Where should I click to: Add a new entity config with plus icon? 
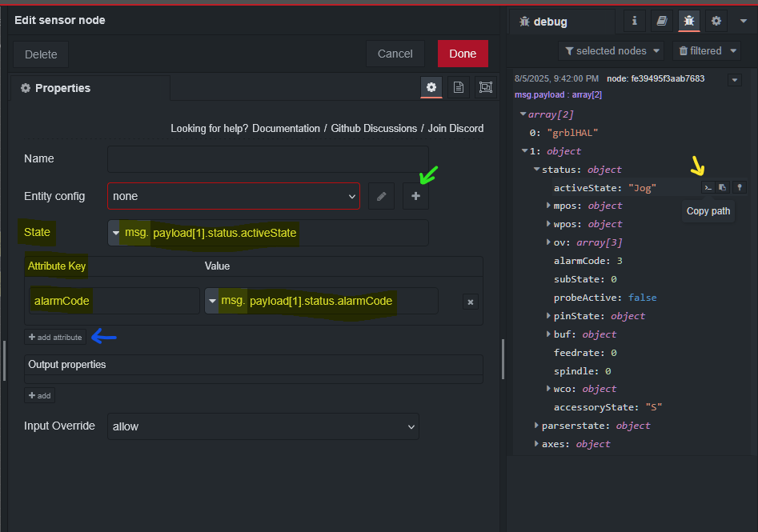[415, 196]
